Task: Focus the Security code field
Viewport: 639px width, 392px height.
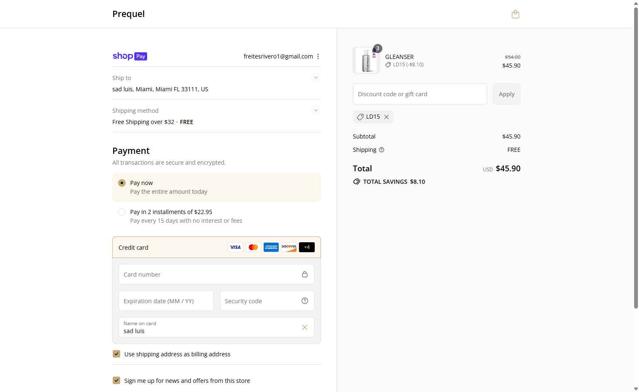Action: click(x=267, y=301)
